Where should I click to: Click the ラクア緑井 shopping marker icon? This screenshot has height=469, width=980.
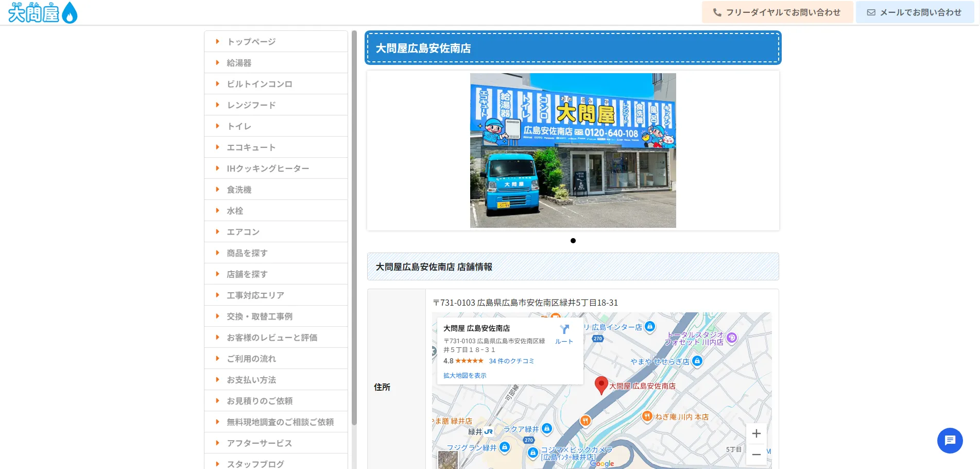(547, 429)
